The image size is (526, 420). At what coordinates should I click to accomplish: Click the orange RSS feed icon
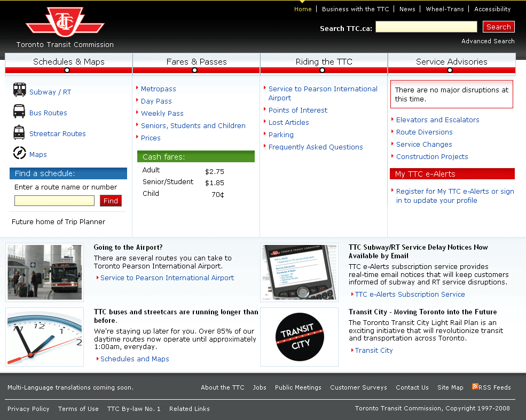tap(475, 386)
